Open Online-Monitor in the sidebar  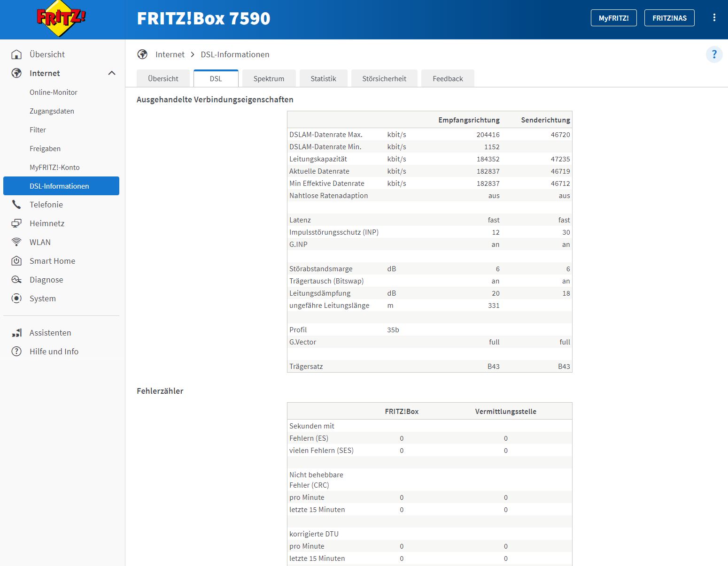pyautogui.click(x=61, y=92)
